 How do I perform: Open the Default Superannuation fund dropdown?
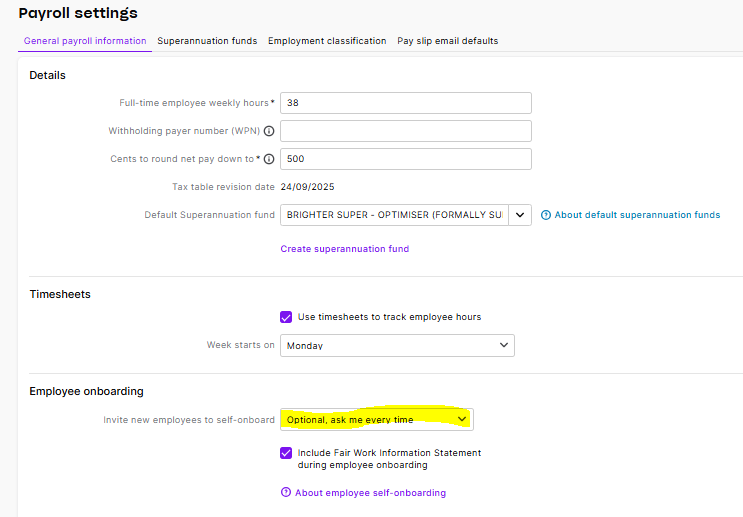tap(520, 215)
